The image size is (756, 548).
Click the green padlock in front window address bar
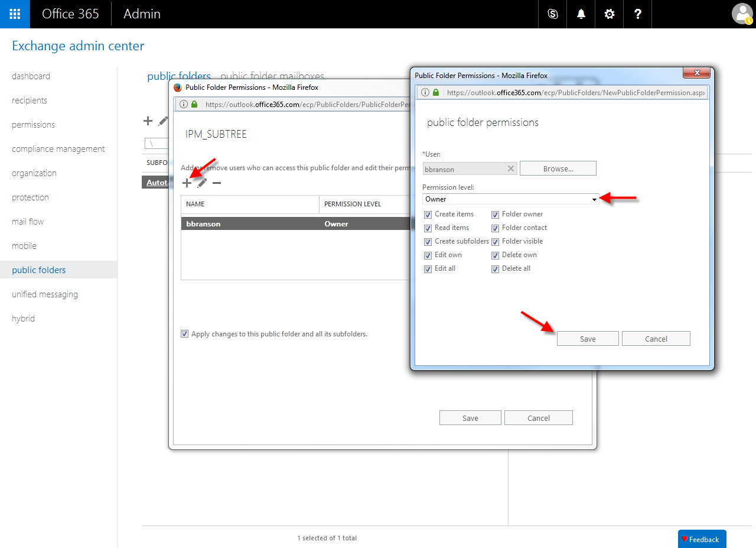pyautogui.click(x=436, y=93)
